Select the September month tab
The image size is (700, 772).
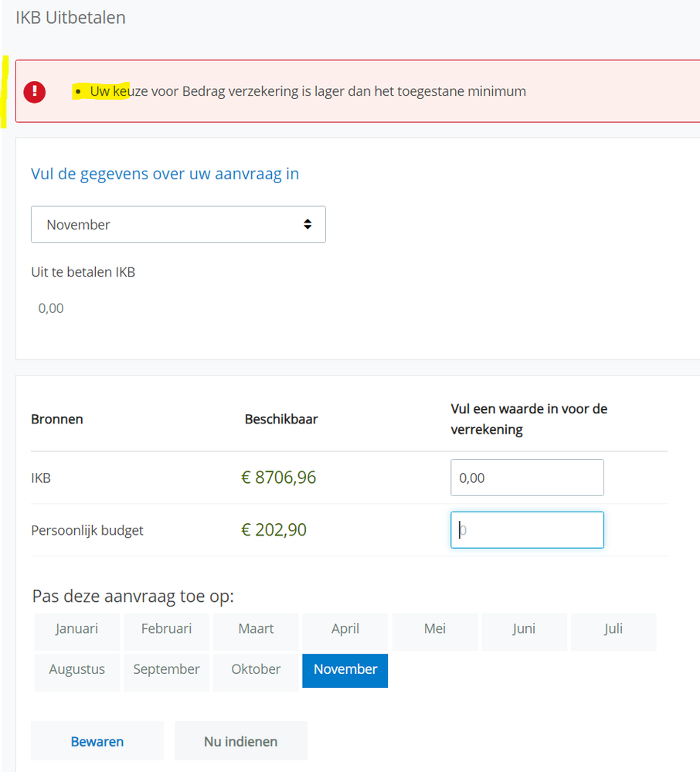(x=166, y=669)
